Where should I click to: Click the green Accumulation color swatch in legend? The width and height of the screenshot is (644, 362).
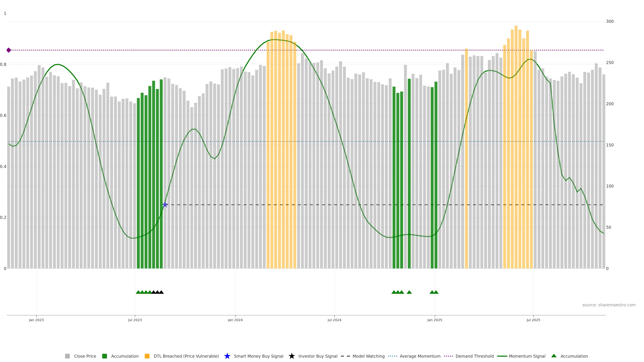pyautogui.click(x=104, y=356)
